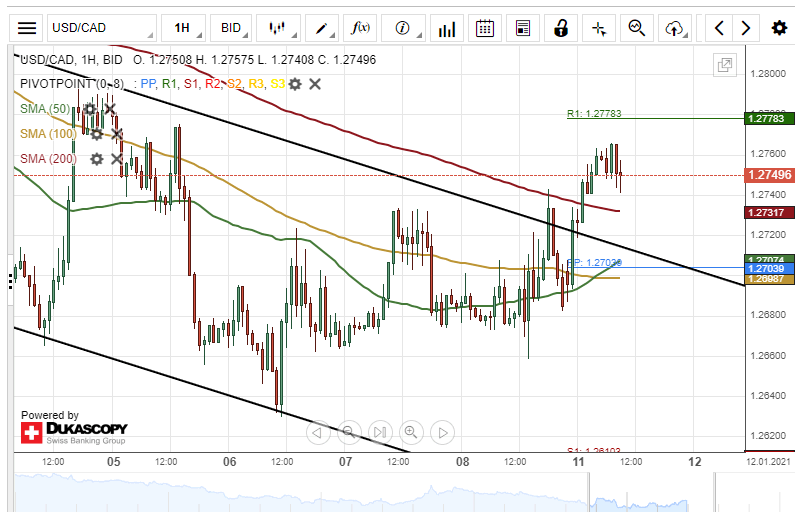Click the 12.01.2021 date label

pos(768,461)
